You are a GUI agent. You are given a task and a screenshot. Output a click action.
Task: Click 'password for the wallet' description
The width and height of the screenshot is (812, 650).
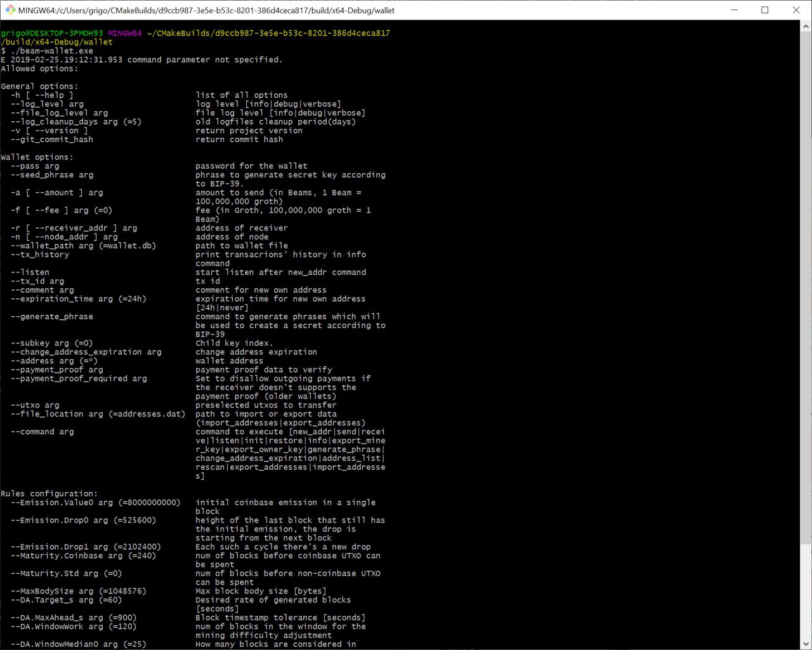pyautogui.click(x=251, y=166)
